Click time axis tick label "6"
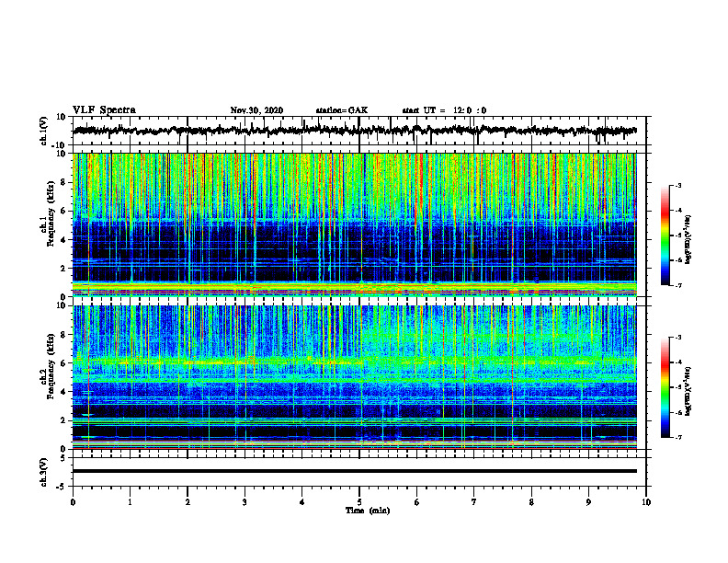The height and width of the screenshot is (563, 728). pyautogui.click(x=417, y=502)
